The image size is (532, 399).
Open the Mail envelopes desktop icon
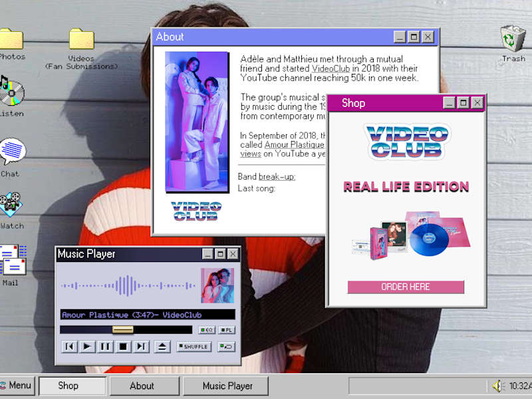[x=13, y=259]
